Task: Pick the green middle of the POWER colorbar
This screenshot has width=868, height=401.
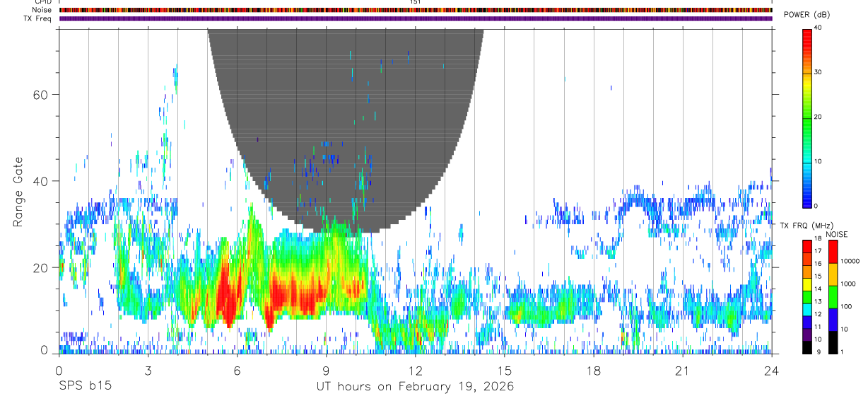Action: (x=807, y=118)
